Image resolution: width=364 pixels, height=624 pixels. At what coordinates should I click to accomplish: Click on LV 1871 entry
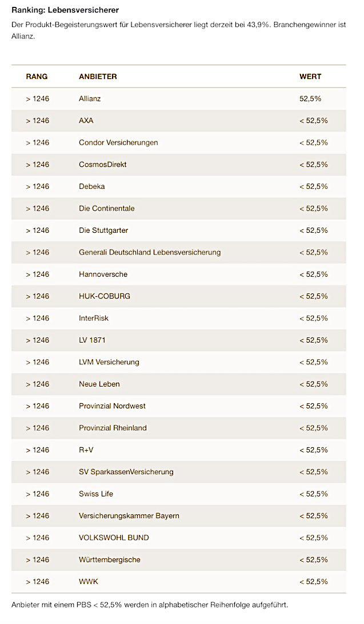coord(92,340)
